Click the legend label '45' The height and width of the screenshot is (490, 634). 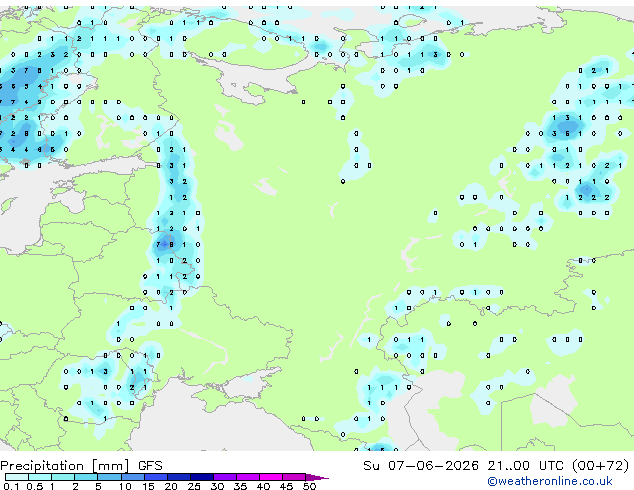[286, 486]
